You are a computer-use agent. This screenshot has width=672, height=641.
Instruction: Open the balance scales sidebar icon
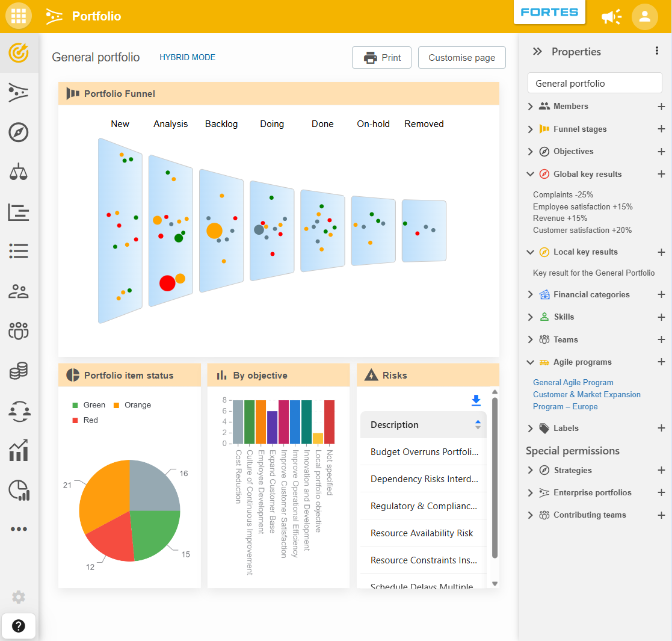click(x=19, y=172)
